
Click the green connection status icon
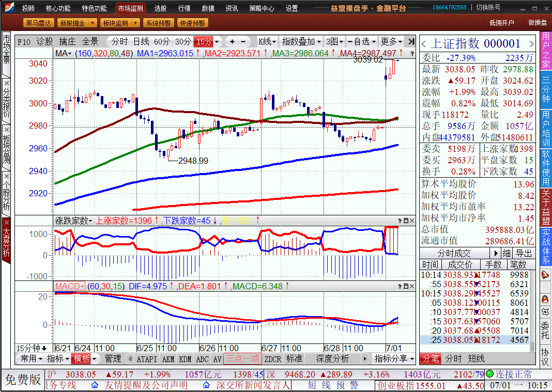click(x=489, y=374)
